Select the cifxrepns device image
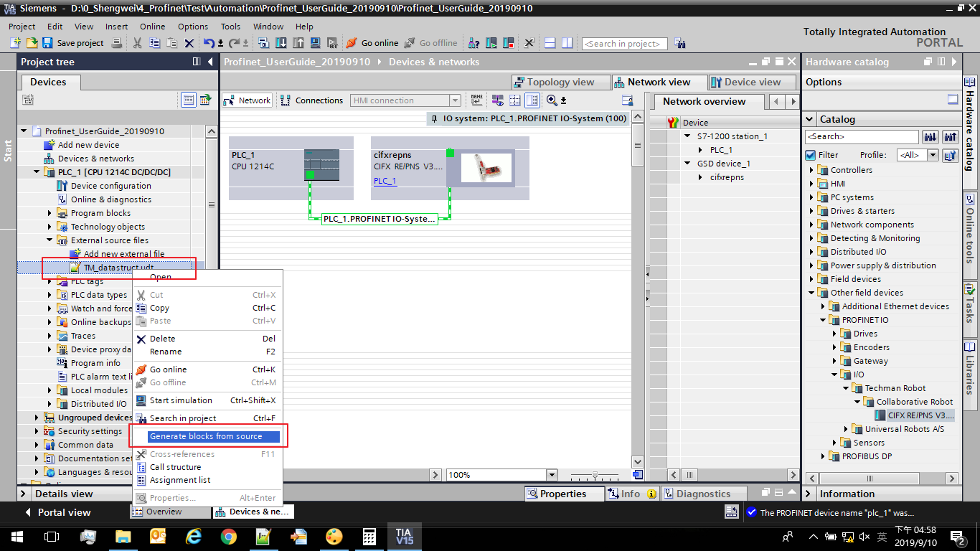This screenshot has height=551, width=980. (x=486, y=168)
